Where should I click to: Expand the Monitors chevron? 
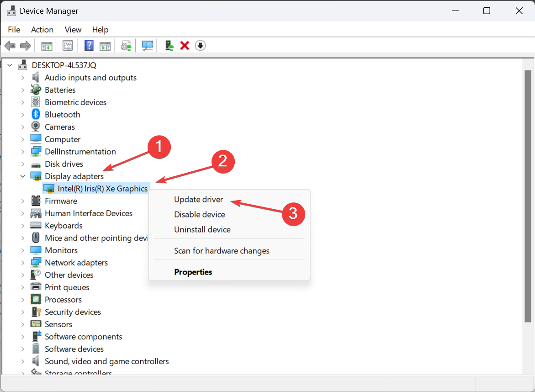point(22,250)
